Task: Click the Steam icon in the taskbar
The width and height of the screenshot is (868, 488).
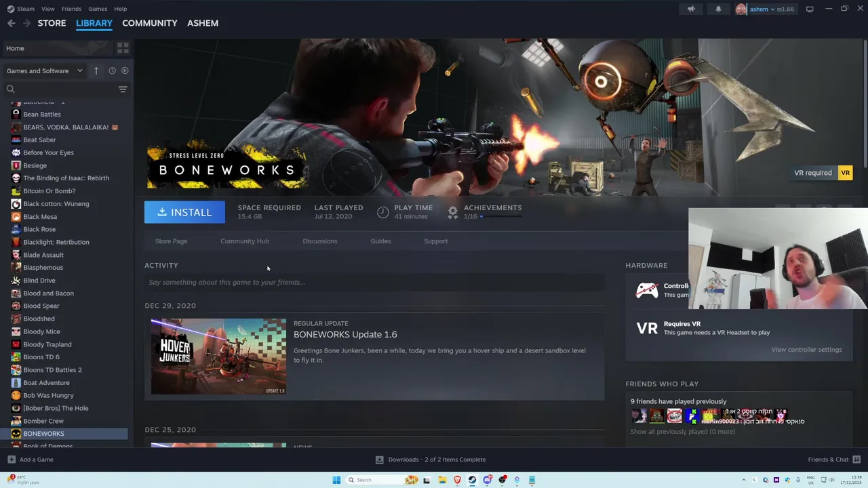Action: tap(472, 480)
